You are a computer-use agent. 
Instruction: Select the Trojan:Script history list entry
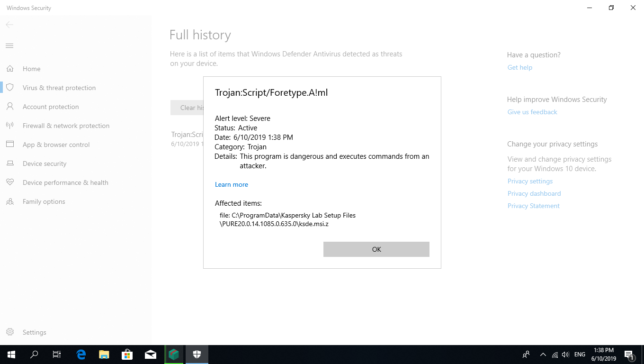187,139
